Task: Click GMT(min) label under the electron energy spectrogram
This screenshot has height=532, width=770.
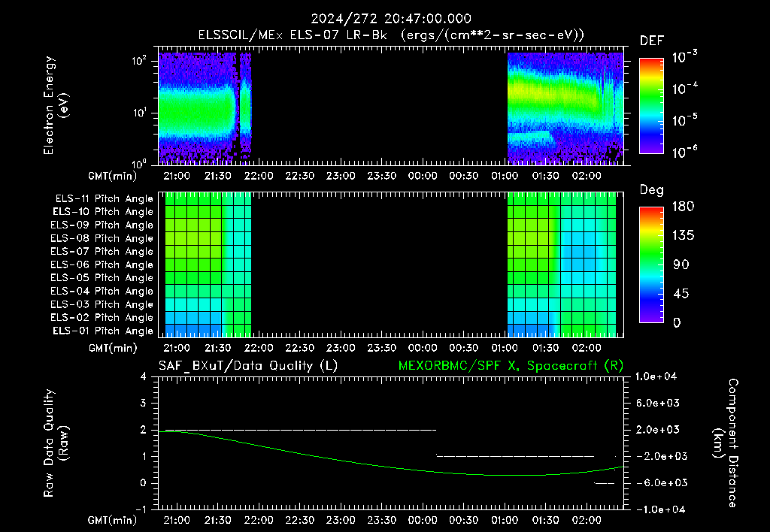Action: tap(113, 176)
